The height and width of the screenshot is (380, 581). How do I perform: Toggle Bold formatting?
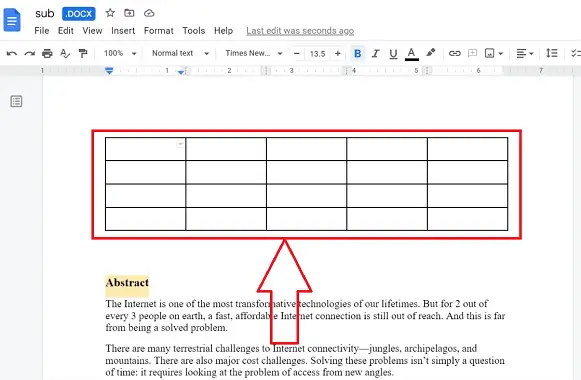coord(358,54)
